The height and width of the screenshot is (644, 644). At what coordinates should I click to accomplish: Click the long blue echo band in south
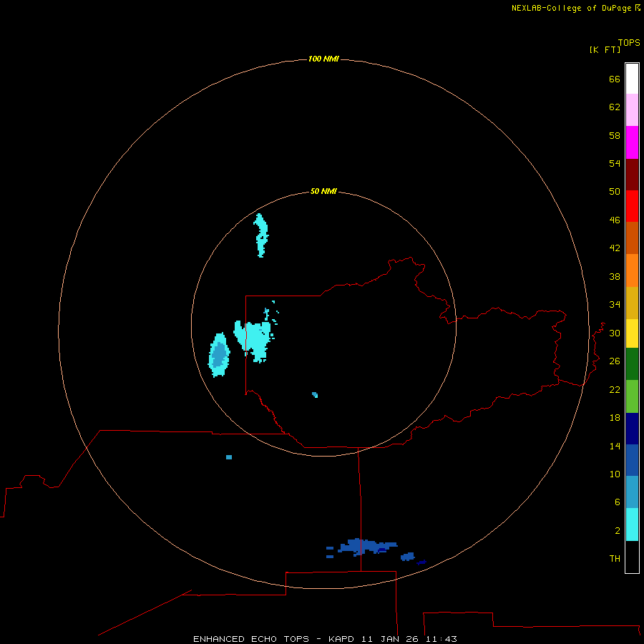point(367,547)
